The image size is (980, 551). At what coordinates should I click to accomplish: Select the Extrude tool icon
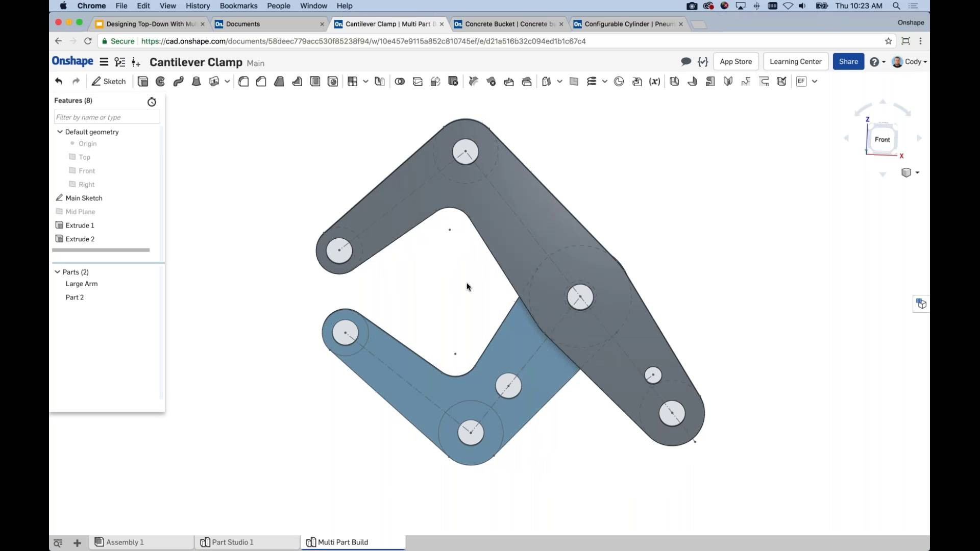[x=143, y=82]
